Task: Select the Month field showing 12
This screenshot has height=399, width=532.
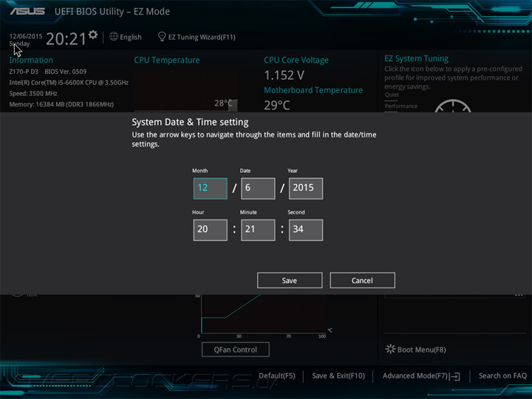Action: pos(211,188)
